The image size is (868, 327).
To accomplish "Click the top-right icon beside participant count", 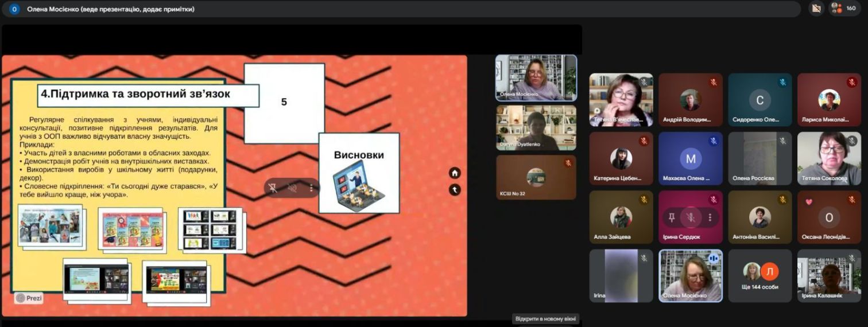I will coord(815,9).
